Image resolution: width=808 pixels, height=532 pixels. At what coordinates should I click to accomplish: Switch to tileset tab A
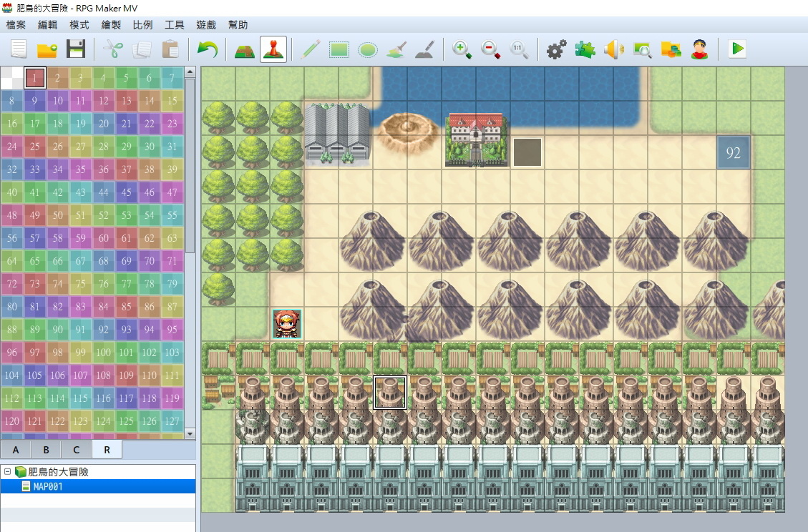(x=16, y=450)
